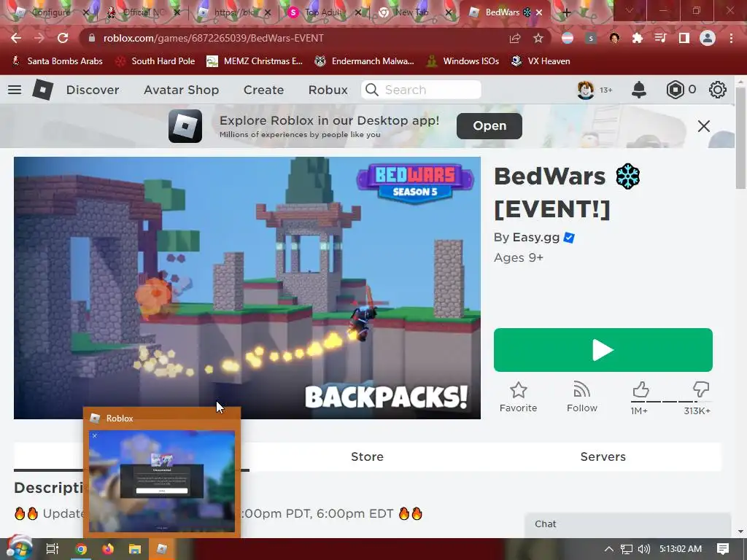This screenshot has width=747, height=560.
Task: Dislike the game with thumbs down
Action: [x=701, y=389]
